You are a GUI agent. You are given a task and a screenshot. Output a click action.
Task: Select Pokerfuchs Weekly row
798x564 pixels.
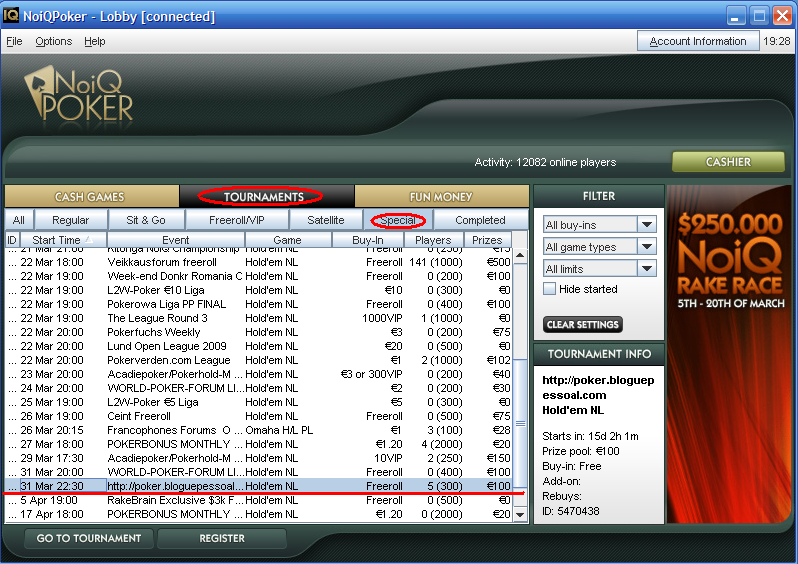(258, 332)
